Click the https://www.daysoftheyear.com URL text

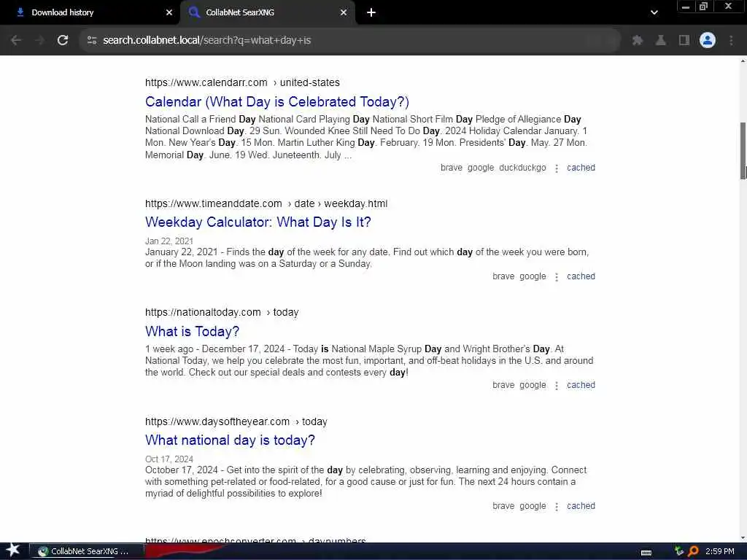217,421
